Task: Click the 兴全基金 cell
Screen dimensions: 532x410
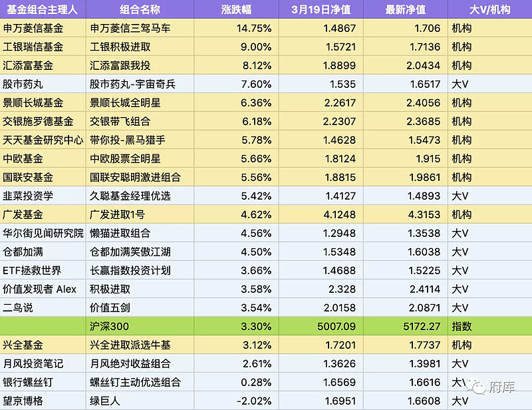Action: [x=43, y=345]
